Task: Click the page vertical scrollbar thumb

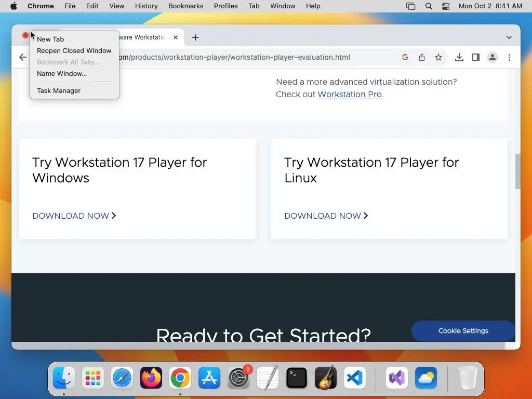Action: pyautogui.click(x=517, y=171)
